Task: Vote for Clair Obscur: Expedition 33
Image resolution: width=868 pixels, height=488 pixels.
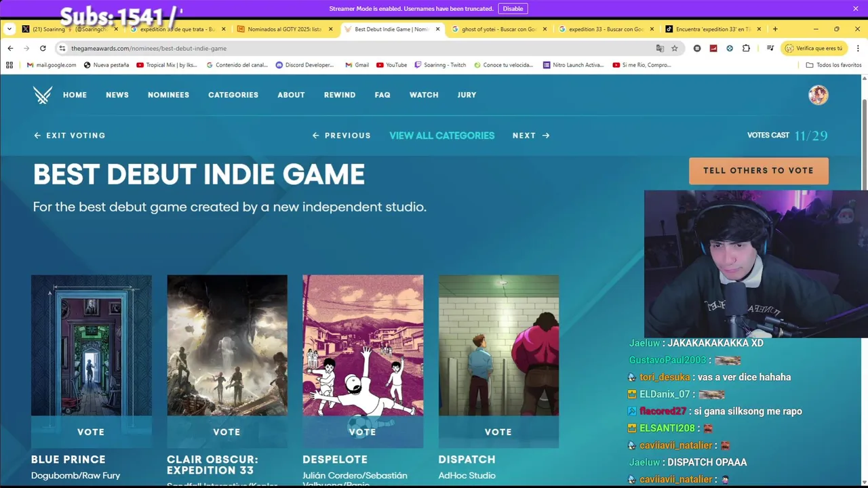Action: coord(227,432)
